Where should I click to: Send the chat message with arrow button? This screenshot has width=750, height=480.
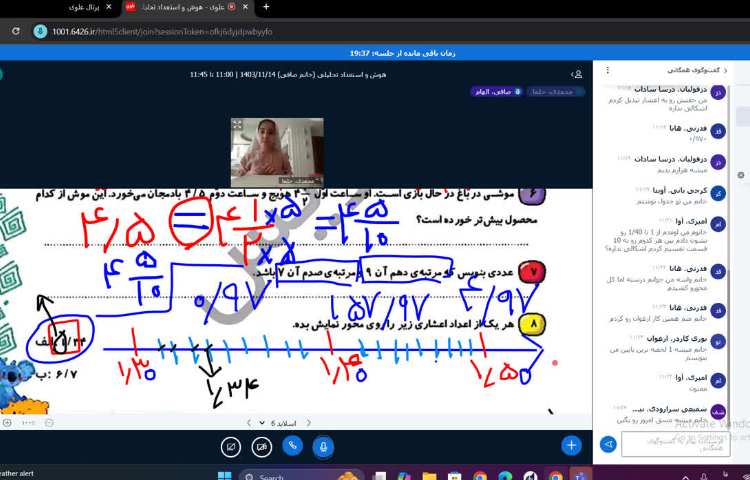pyautogui.click(x=607, y=444)
